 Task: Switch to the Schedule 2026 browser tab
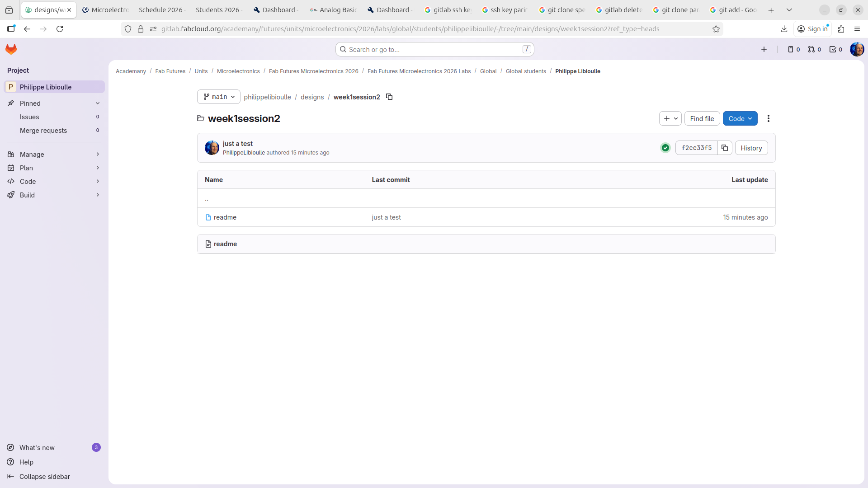click(161, 10)
